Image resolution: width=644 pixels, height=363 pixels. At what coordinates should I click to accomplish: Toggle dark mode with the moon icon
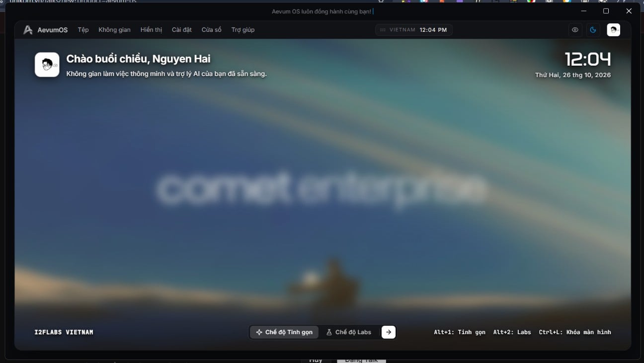click(x=593, y=30)
